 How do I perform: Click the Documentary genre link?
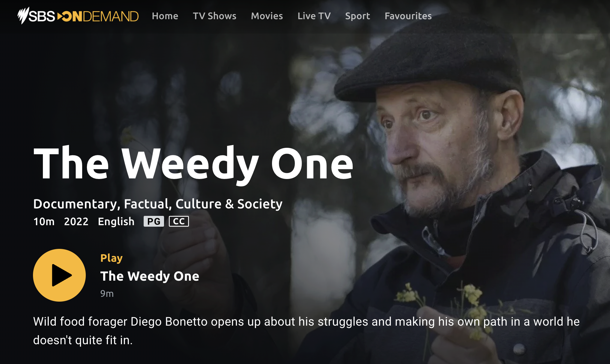(x=75, y=204)
